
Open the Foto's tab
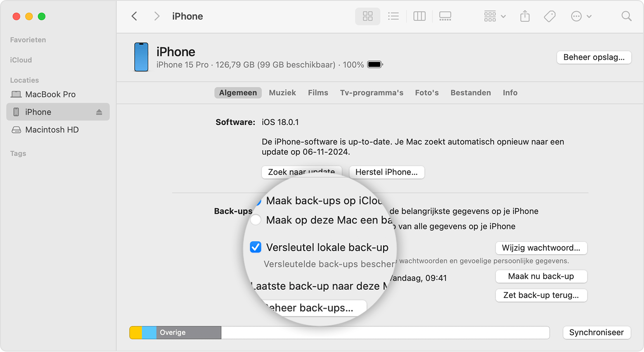point(427,93)
